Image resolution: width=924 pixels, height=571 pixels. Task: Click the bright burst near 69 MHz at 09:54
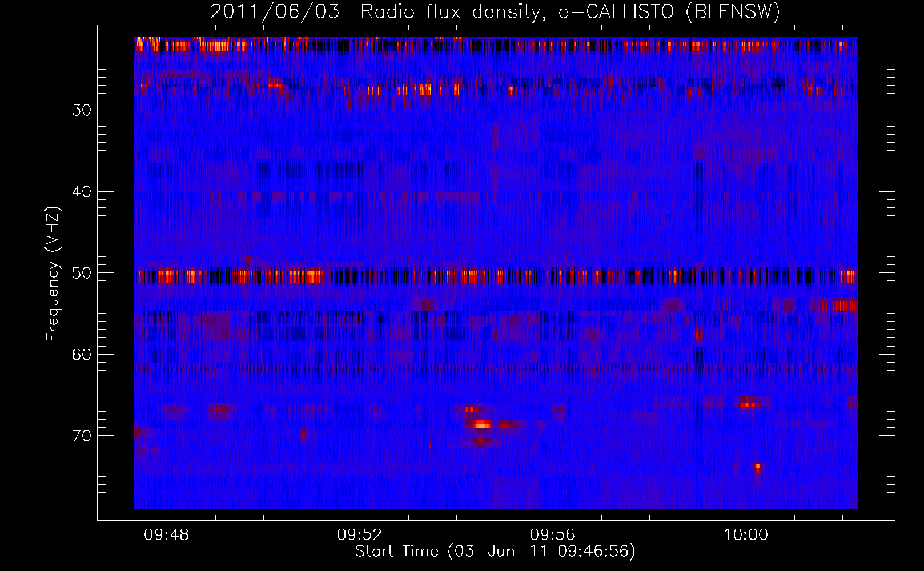click(483, 424)
